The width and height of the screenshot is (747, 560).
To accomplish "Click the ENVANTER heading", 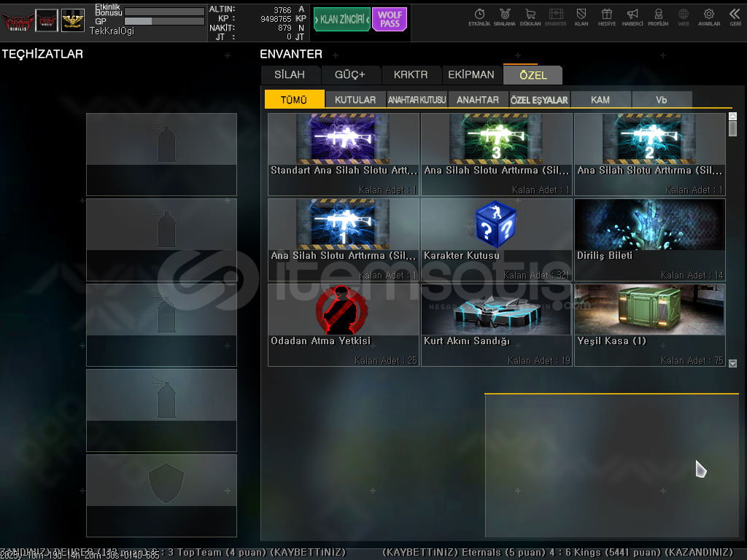I will (291, 54).
